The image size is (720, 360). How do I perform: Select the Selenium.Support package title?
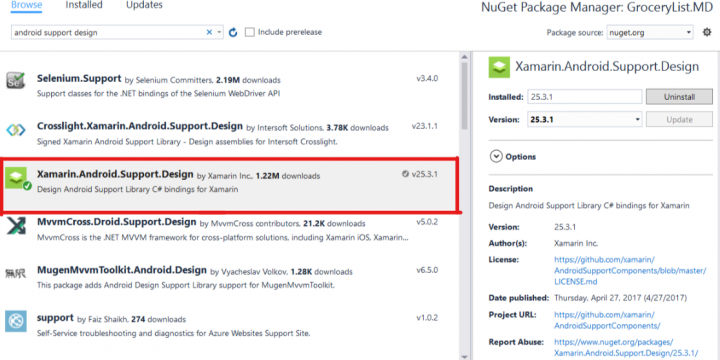pyautogui.click(x=79, y=79)
